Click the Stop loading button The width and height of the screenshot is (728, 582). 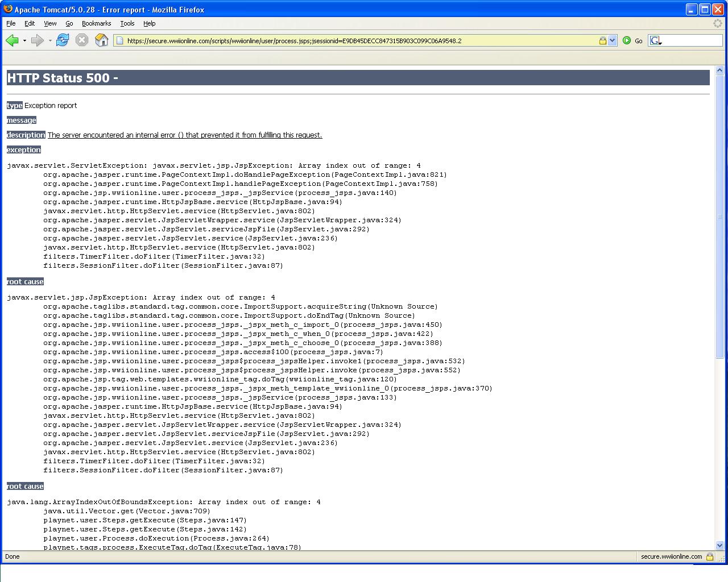pyautogui.click(x=82, y=40)
